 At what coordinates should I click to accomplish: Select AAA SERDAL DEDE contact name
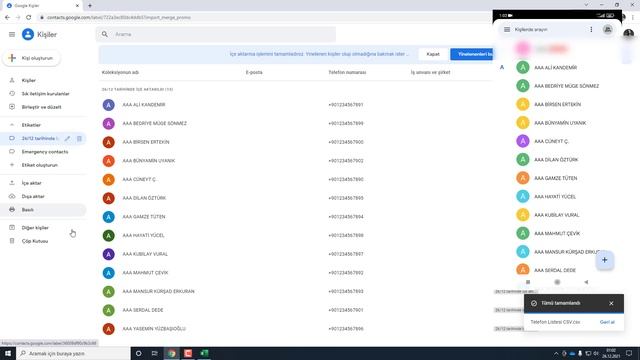coord(143,310)
